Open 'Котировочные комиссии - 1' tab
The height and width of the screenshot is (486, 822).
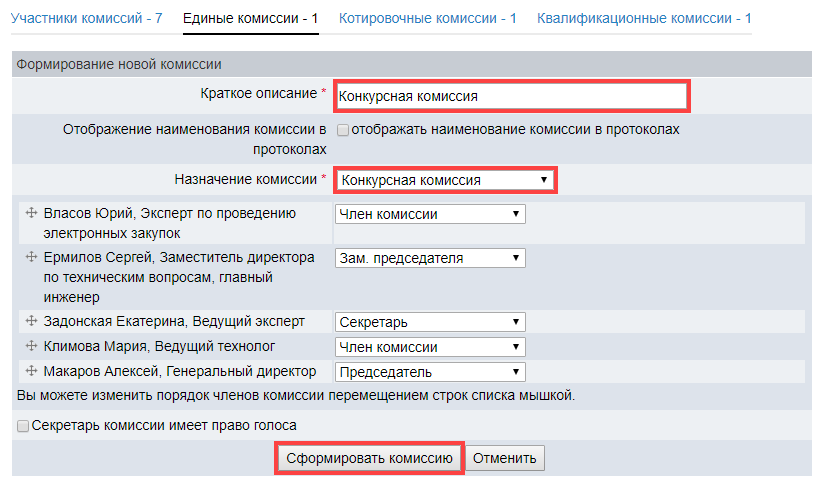pos(428,18)
